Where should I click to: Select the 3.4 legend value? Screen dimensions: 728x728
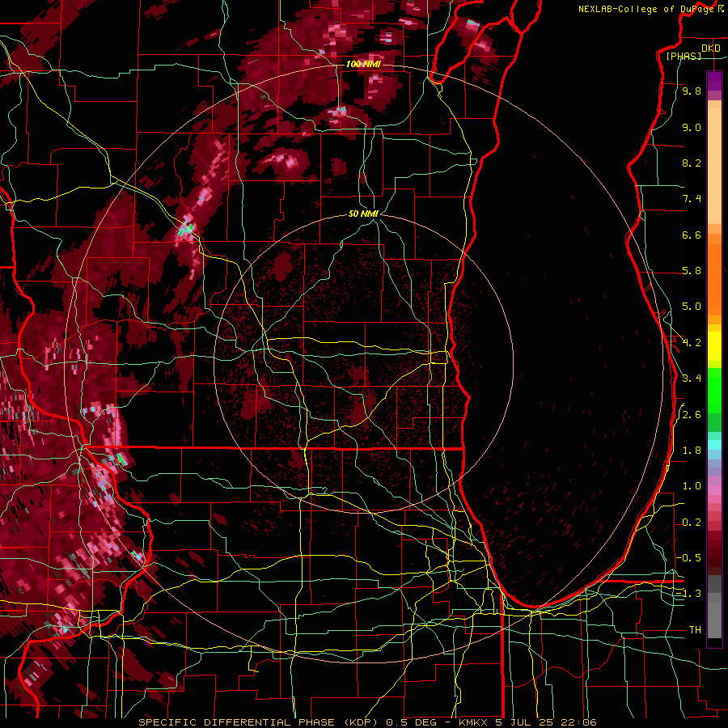pyautogui.click(x=692, y=379)
